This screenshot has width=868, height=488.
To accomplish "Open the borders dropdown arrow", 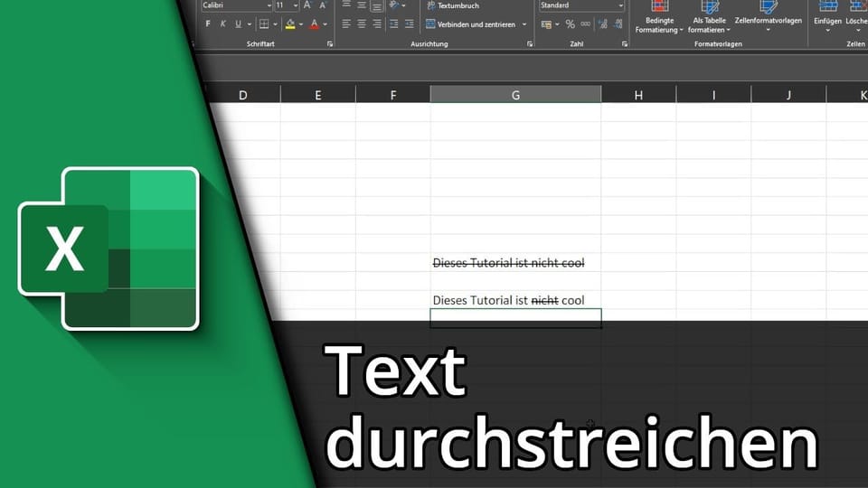I will pos(275,24).
